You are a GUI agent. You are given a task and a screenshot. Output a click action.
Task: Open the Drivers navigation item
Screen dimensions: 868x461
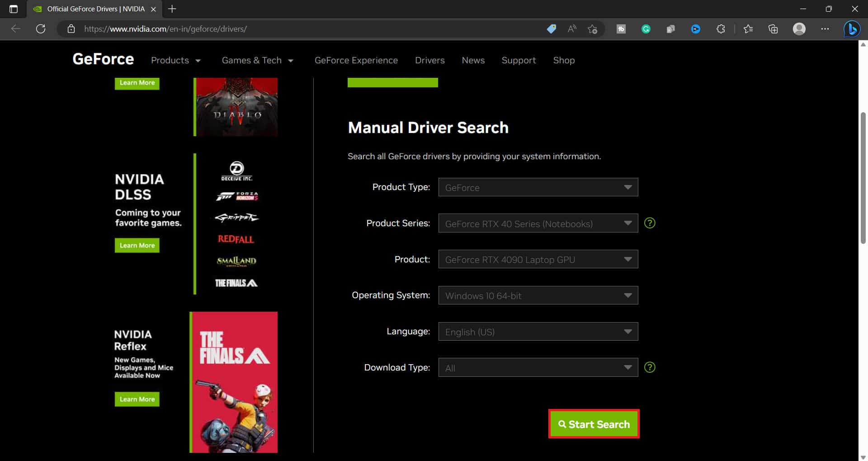tap(429, 60)
